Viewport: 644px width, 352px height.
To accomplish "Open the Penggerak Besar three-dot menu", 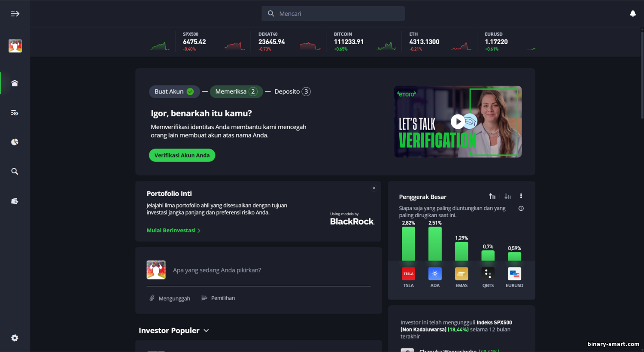I will (x=521, y=196).
